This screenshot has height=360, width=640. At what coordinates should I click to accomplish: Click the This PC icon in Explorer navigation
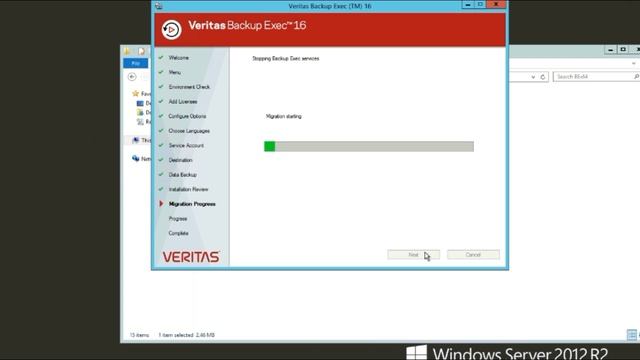pos(136,140)
